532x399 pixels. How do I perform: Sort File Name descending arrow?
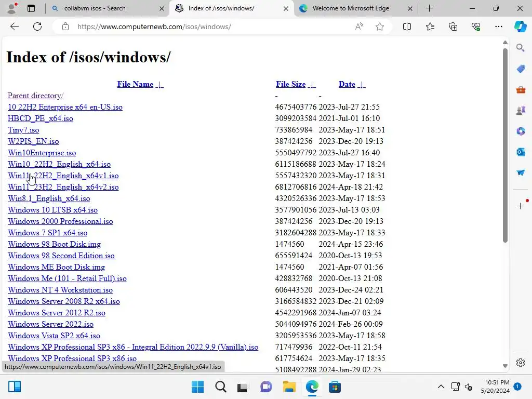point(159,85)
